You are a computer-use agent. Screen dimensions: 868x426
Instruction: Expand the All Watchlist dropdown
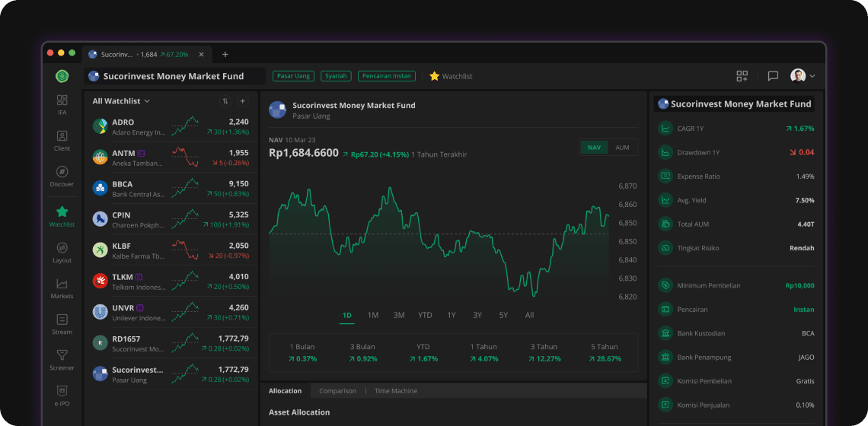121,101
